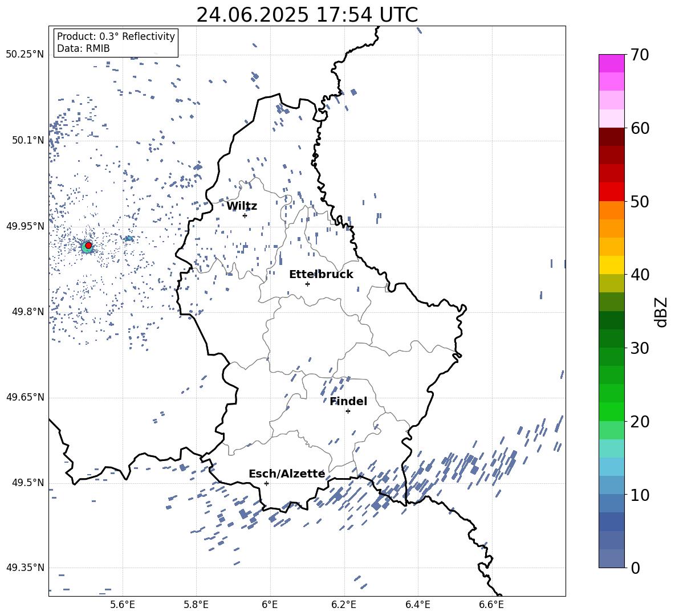Click the magenta top colorbar swatch
Viewport: 675px width, 616px height.
pos(611,63)
